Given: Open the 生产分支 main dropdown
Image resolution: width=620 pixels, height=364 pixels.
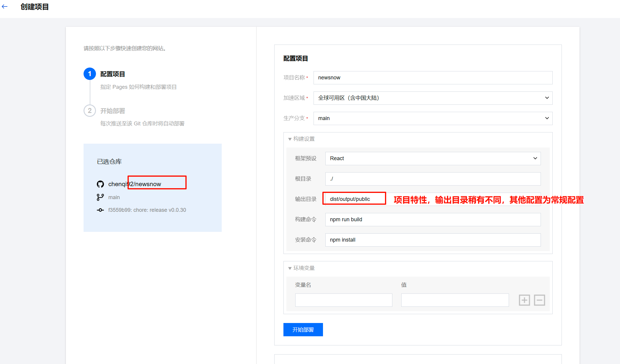Looking at the screenshot, I should click(433, 118).
